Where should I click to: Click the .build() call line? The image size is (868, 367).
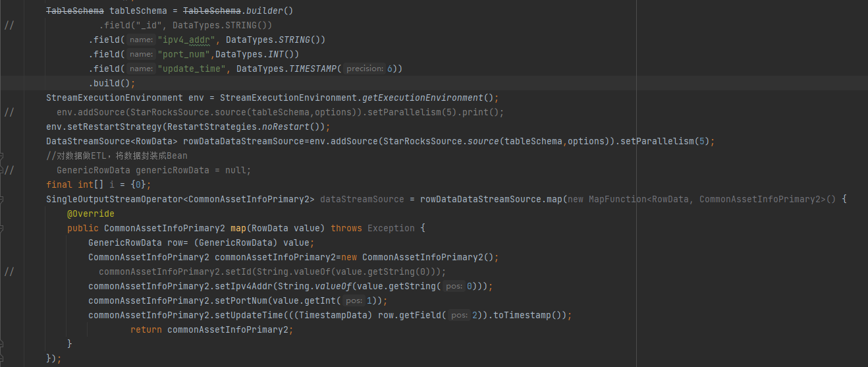pyautogui.click(x=112, y=84)
